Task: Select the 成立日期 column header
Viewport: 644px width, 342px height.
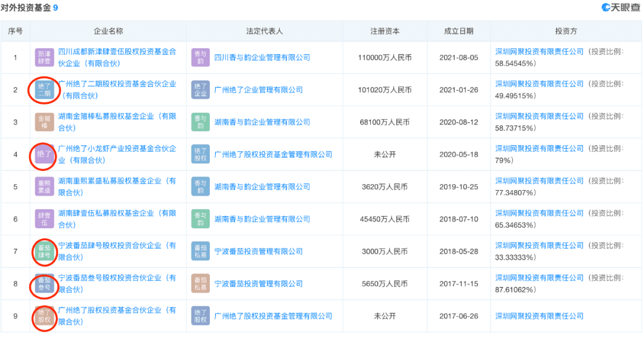Action: [459, 31]
